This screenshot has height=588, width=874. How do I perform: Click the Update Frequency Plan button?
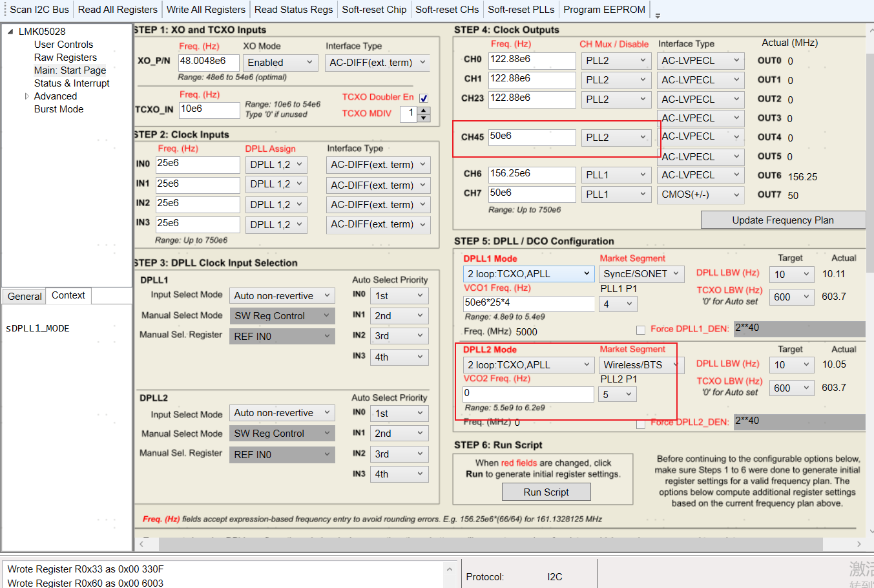pos(783,220)
